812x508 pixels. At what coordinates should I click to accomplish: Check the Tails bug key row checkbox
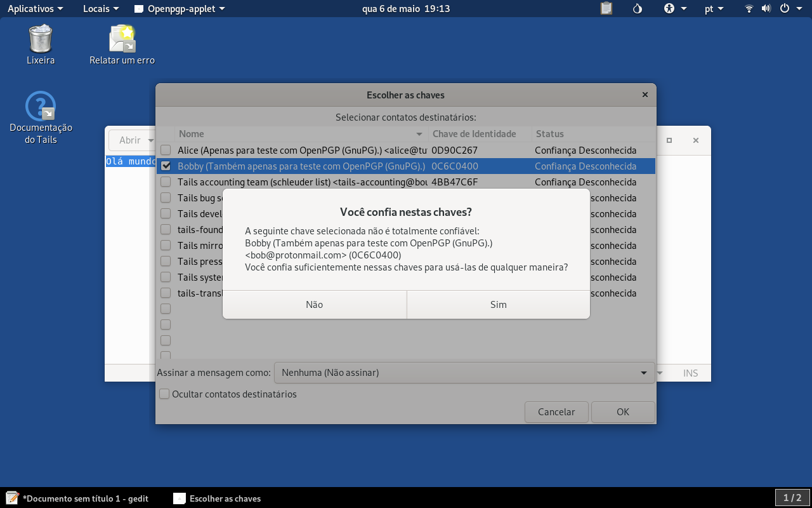166,198
